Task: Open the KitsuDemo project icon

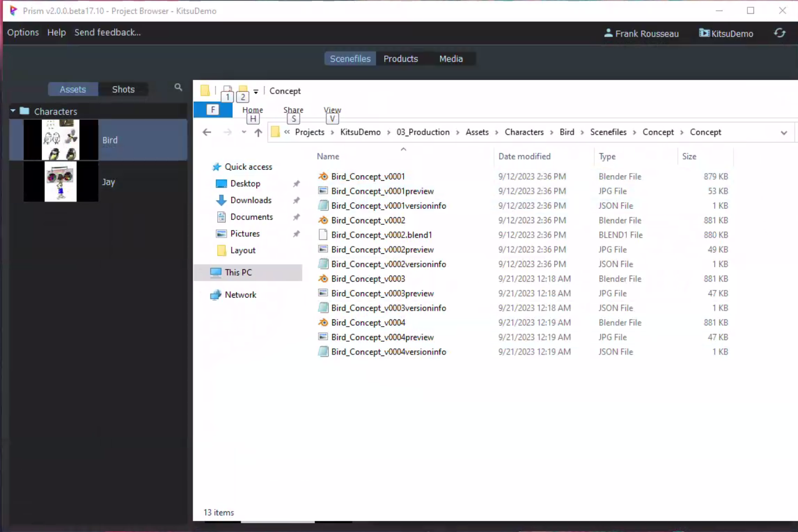Action: click(704, 33)
